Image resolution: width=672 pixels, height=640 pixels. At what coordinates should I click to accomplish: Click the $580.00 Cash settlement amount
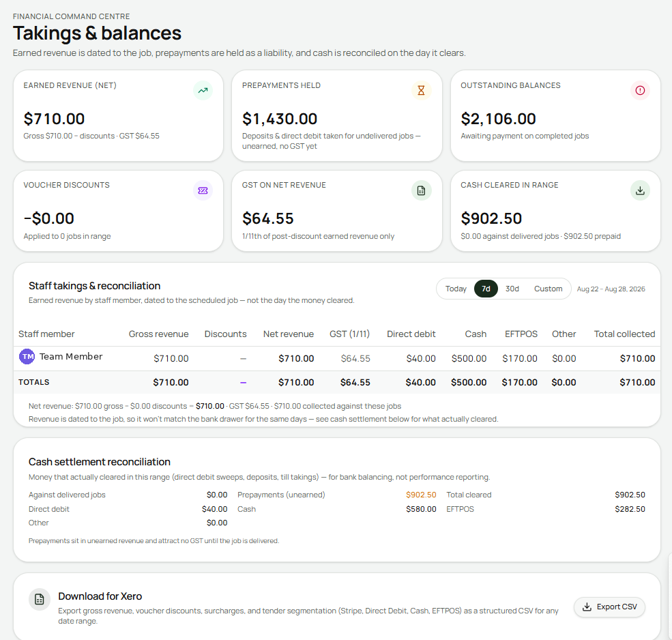coord(421,509)
